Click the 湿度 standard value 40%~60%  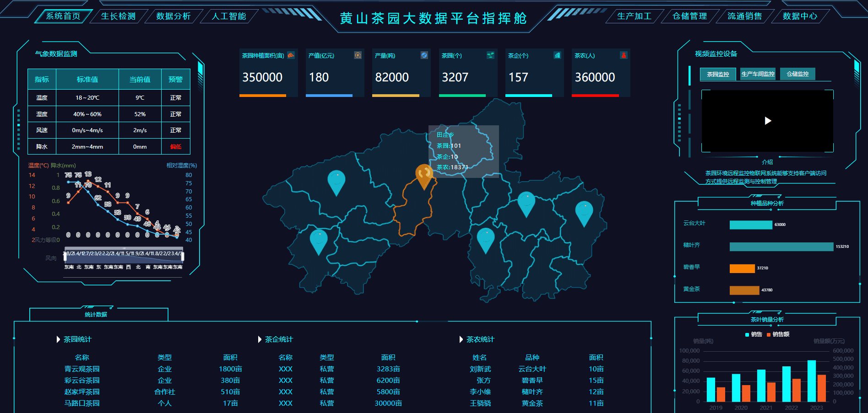(87, 114)
